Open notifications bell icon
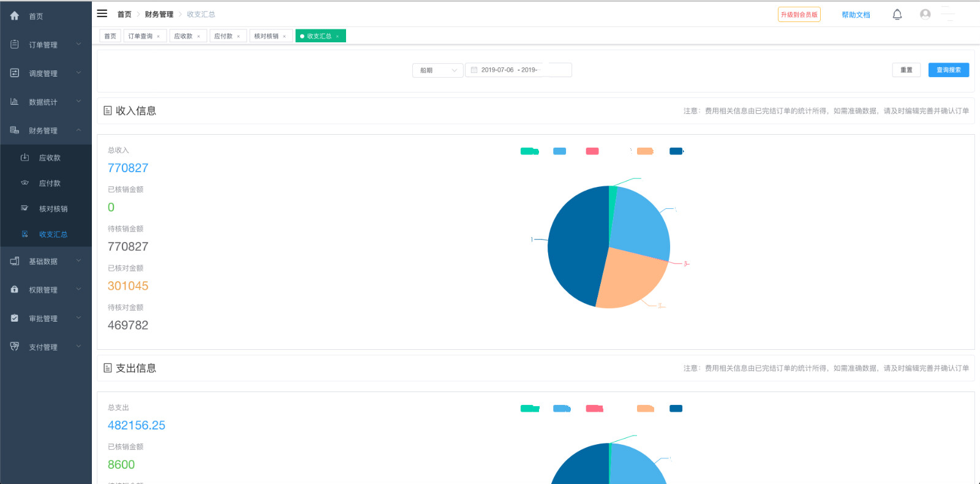 897,14
